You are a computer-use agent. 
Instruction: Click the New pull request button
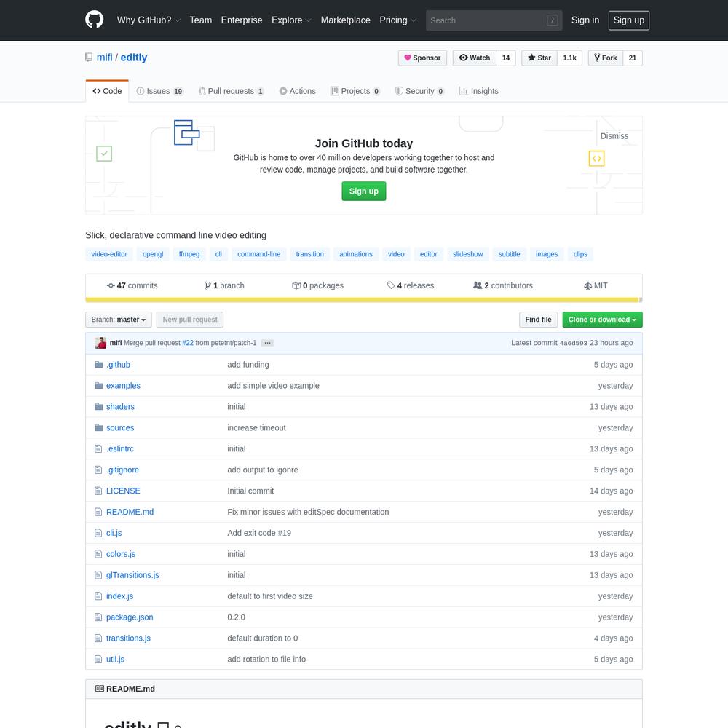190,320
